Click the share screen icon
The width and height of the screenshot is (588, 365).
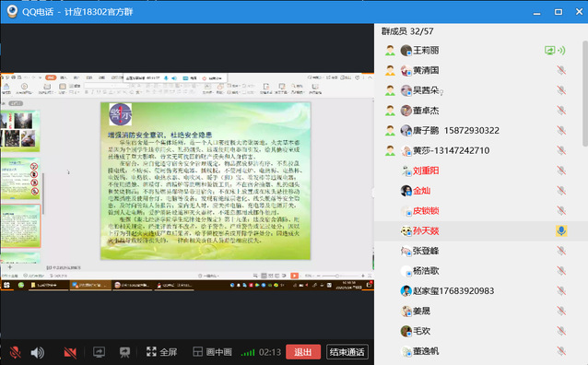[x=99, y=352]
